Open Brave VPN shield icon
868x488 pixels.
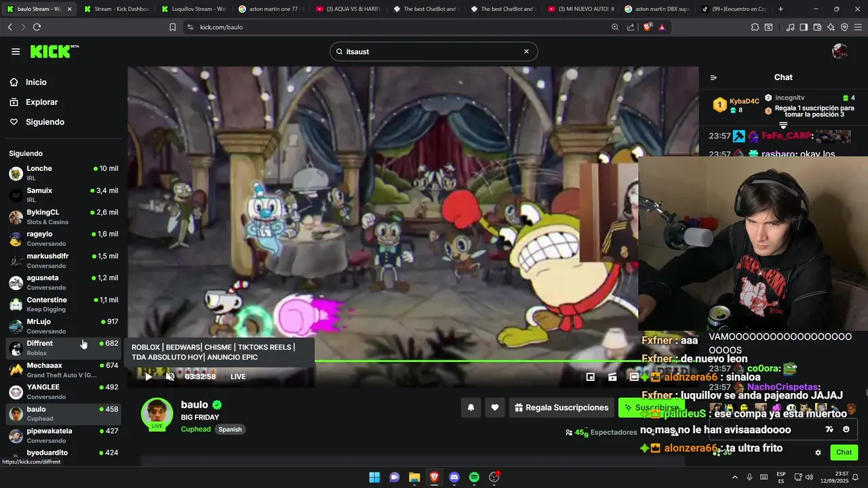[x=844, y=27]
